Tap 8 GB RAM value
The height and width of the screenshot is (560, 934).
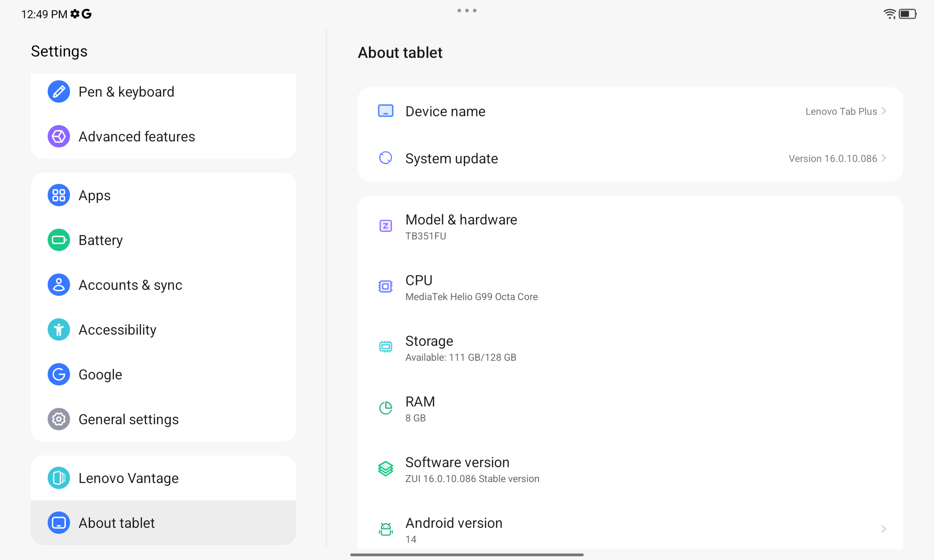(x=415, y=418)
